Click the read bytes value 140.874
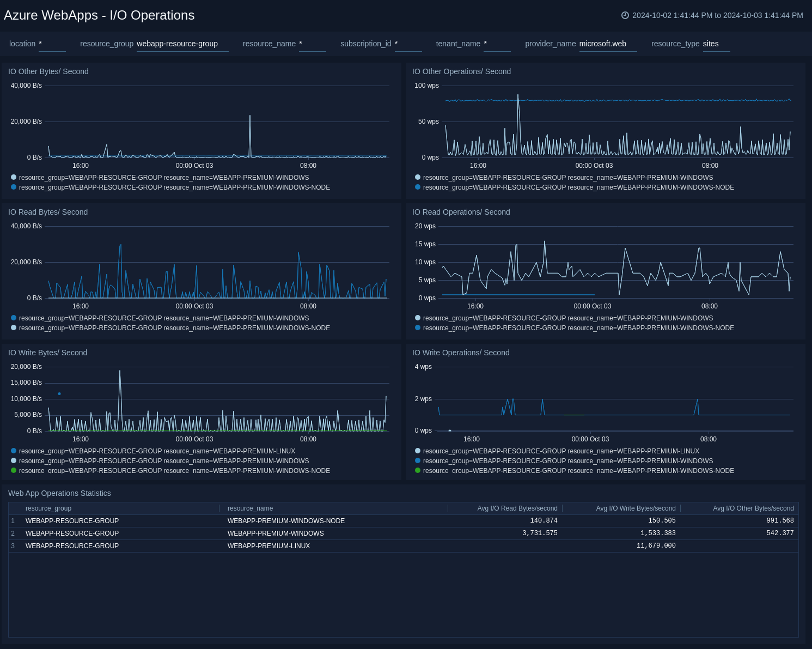812x649 pixels. (x=544, y=521)
